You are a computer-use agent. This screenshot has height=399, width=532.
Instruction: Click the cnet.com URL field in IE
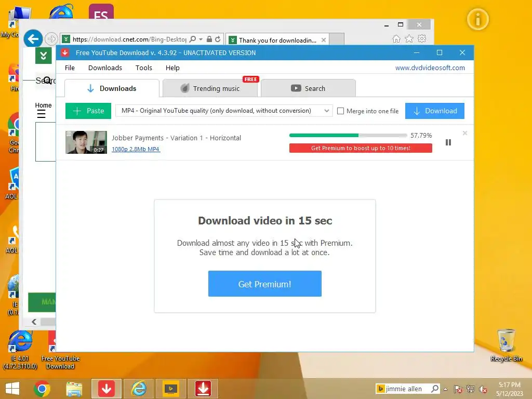129,39
